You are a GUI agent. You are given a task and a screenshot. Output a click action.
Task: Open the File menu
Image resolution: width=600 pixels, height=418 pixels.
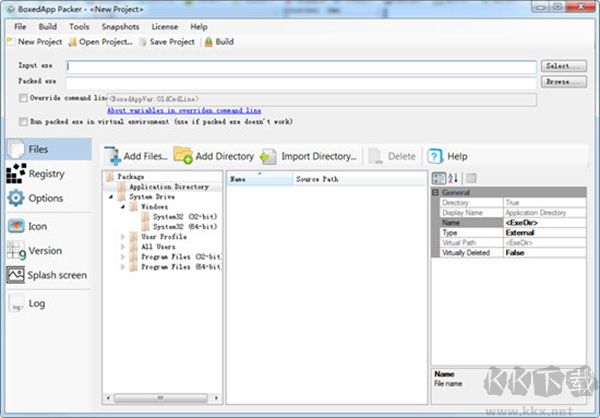click(x=20, y=27)
